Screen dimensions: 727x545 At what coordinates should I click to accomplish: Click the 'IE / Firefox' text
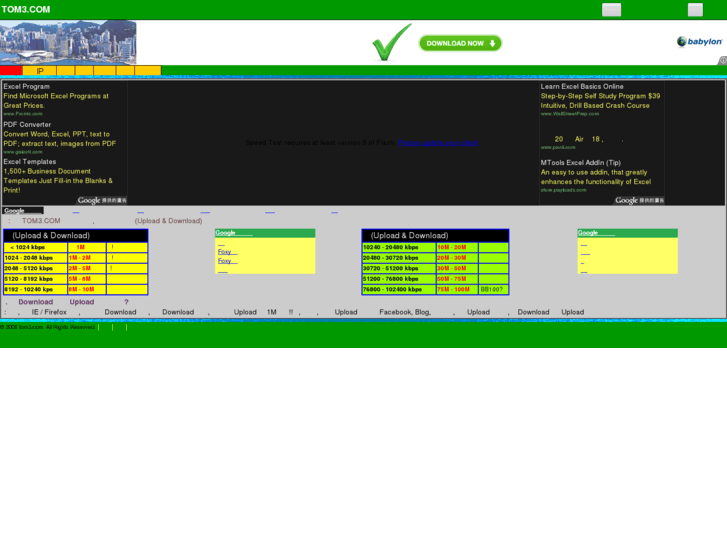49,312
